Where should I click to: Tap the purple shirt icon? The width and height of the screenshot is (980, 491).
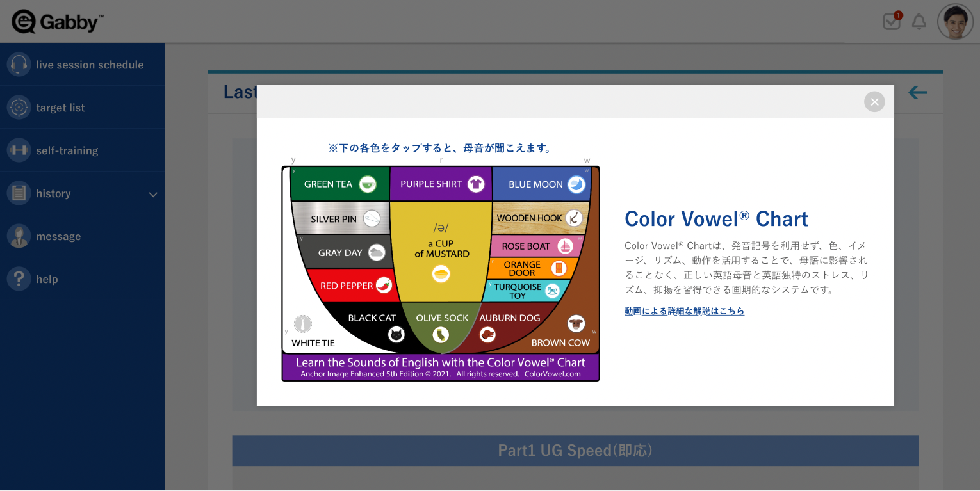coord(475,184)
